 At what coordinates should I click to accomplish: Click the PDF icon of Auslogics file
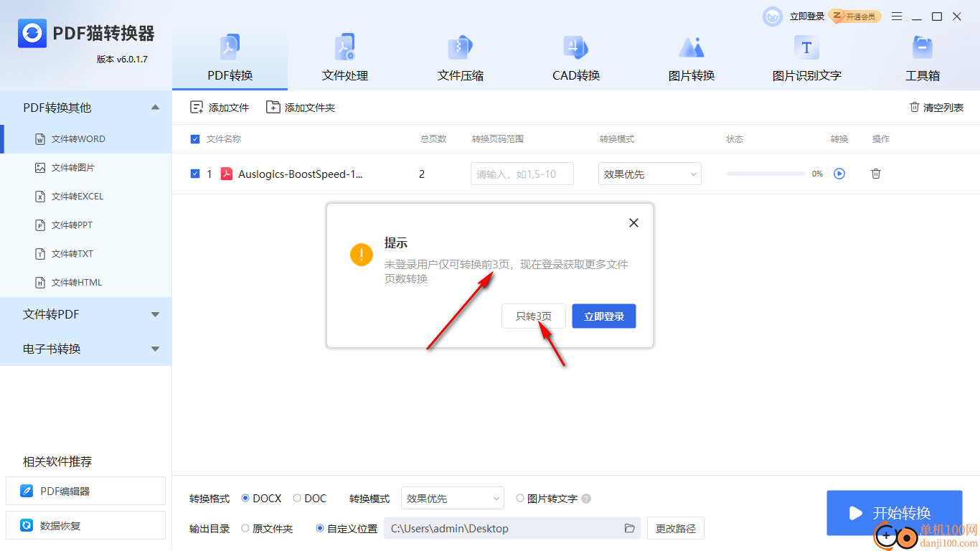(x=227, y=174)
